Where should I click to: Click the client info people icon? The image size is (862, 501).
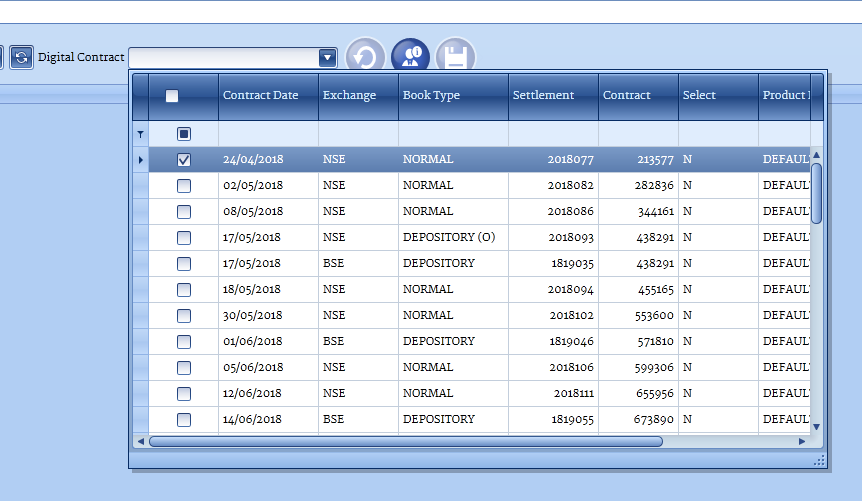(x=410, y=57)
